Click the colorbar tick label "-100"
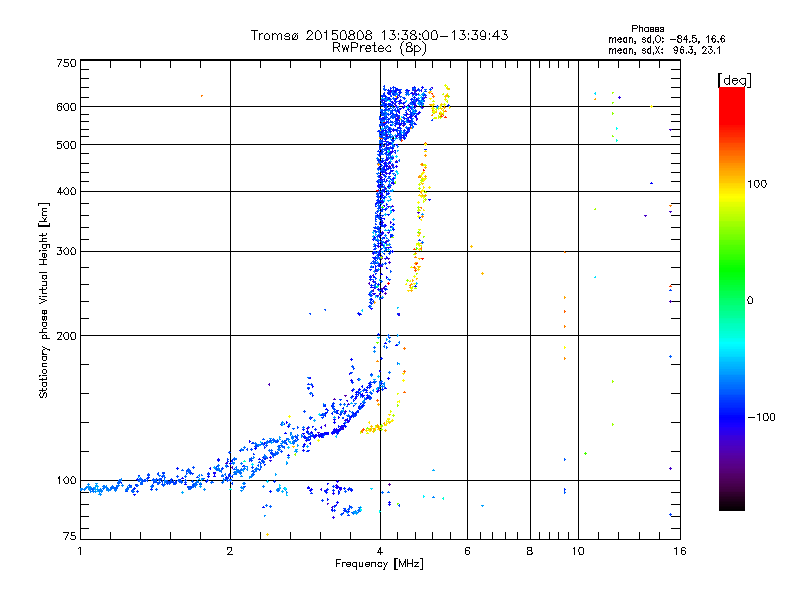Screen dimensions: 800x600 coord(761,417)
